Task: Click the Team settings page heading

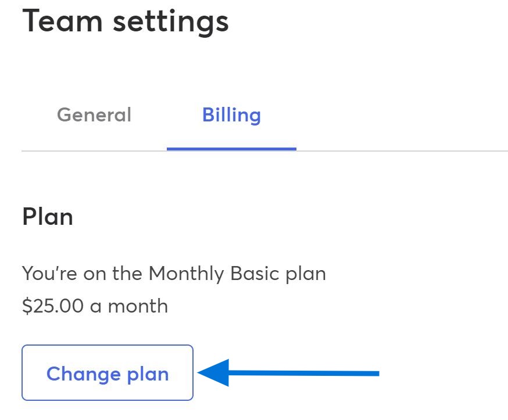Action: point(126,21)
